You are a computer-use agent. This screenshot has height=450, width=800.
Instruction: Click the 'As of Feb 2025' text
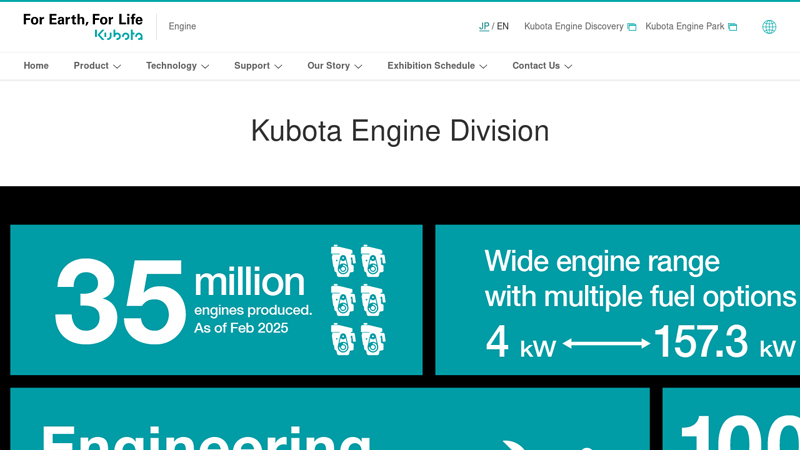point(241,328)
